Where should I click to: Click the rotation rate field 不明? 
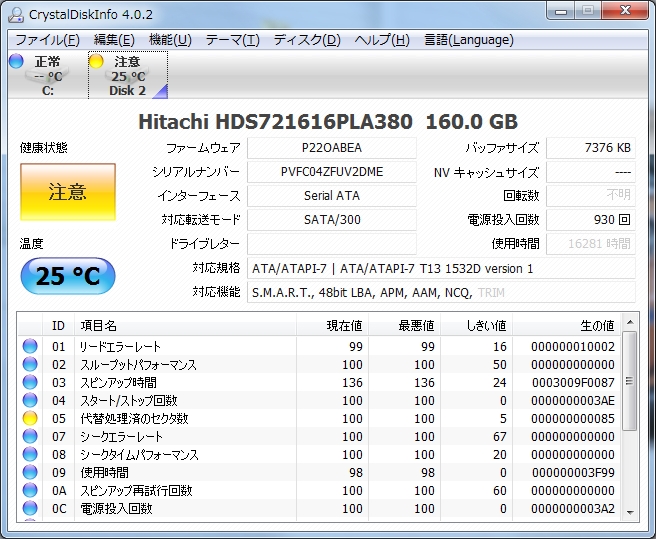(x=591, y=195)
